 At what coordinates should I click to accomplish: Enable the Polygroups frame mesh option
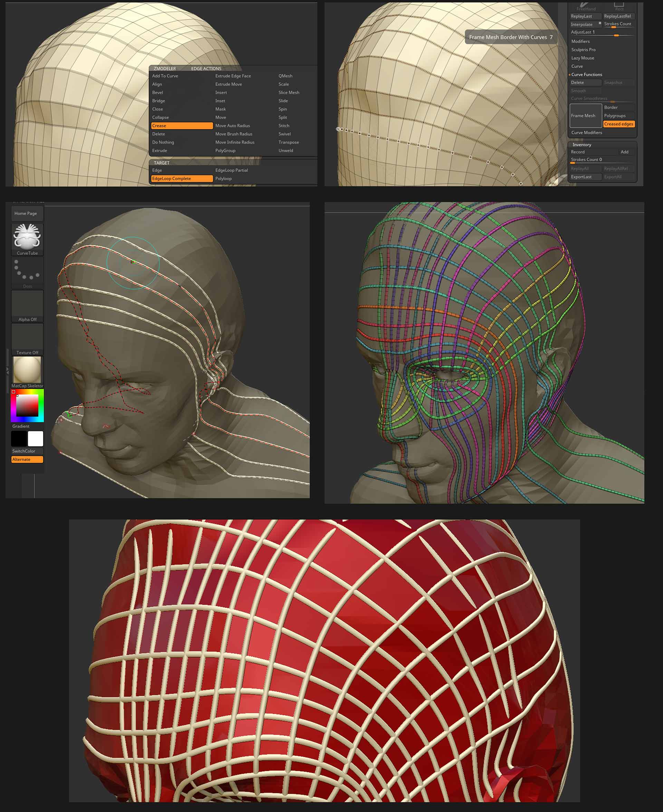619,116
